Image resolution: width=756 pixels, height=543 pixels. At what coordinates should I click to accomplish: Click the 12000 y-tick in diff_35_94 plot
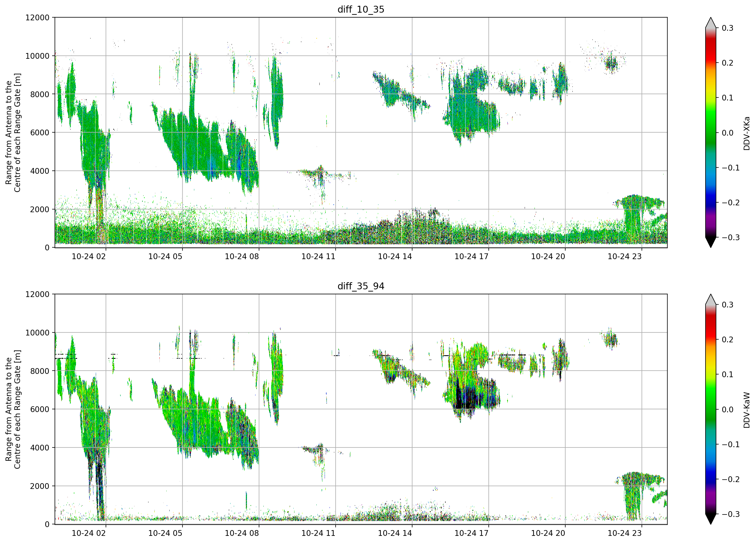37,294
